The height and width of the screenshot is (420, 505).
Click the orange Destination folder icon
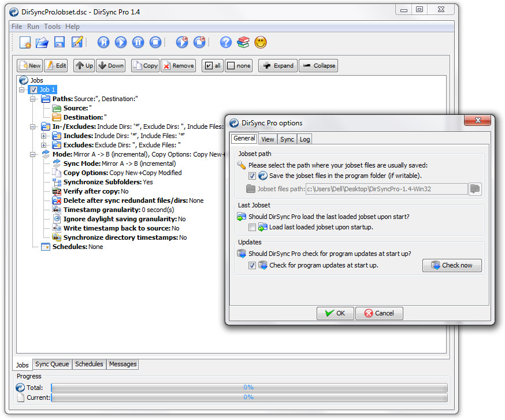point(57,117)
